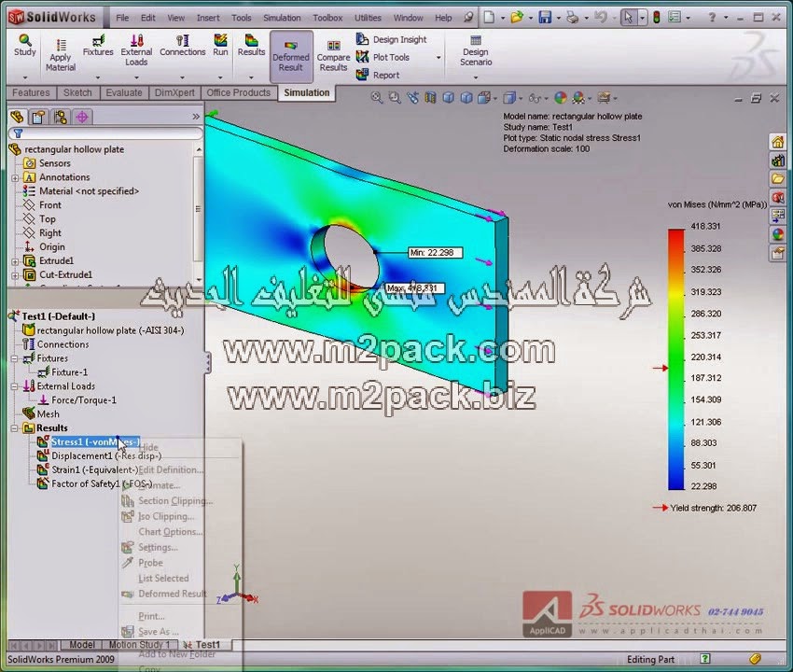Expand the FeatureManager panel chevron

(196, 117)
